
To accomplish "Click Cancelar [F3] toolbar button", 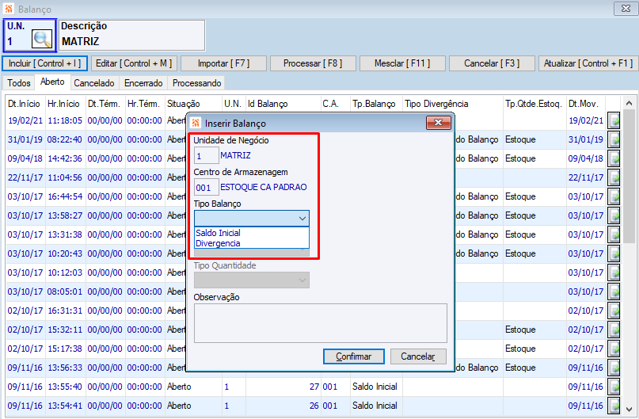I will [491, 64].
